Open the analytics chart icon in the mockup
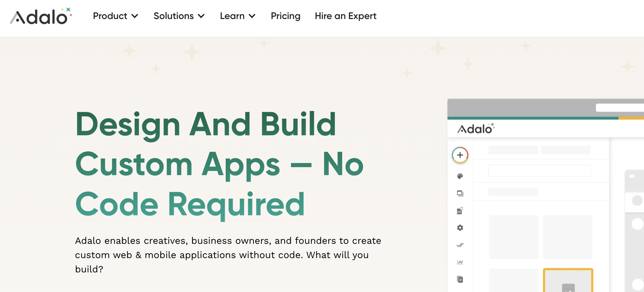Image resolution: width=644 pixels, height=292 pixels. click(x=460, y=262)
